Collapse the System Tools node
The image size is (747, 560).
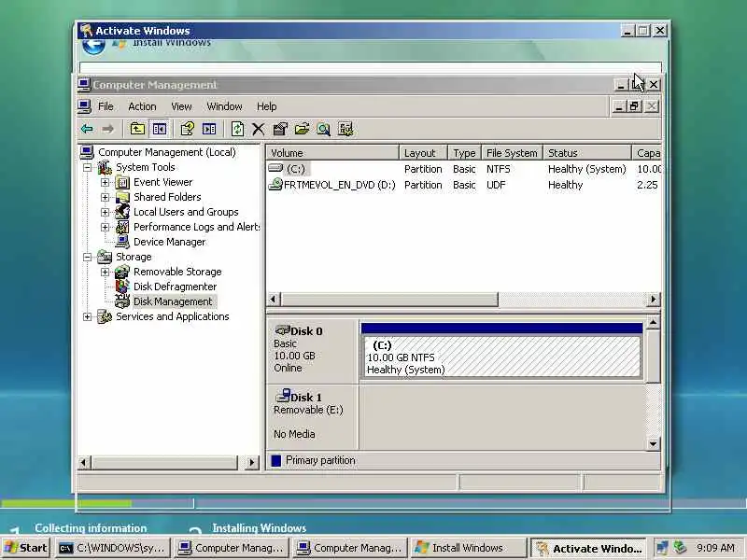tap(87, 168)
